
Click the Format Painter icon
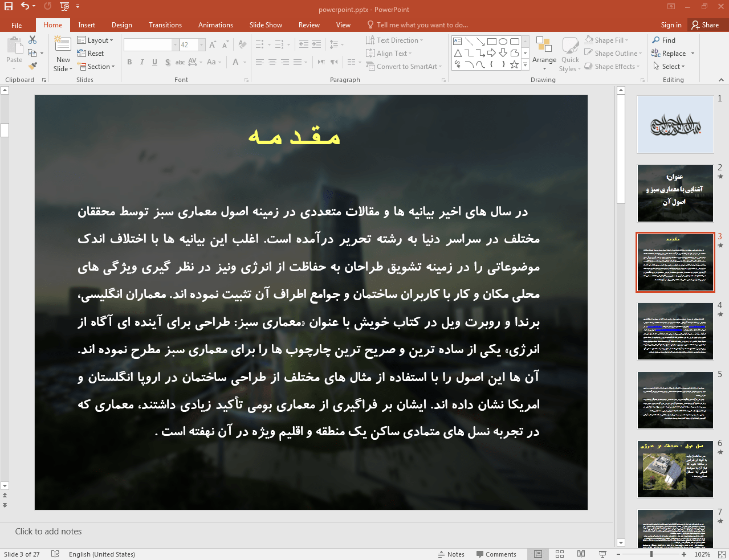32,67
